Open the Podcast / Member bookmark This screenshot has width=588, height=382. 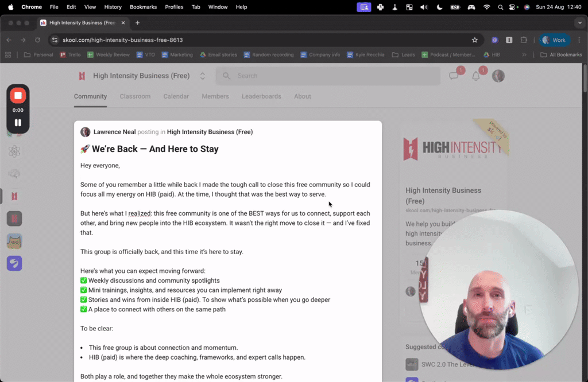click(448, 54)
